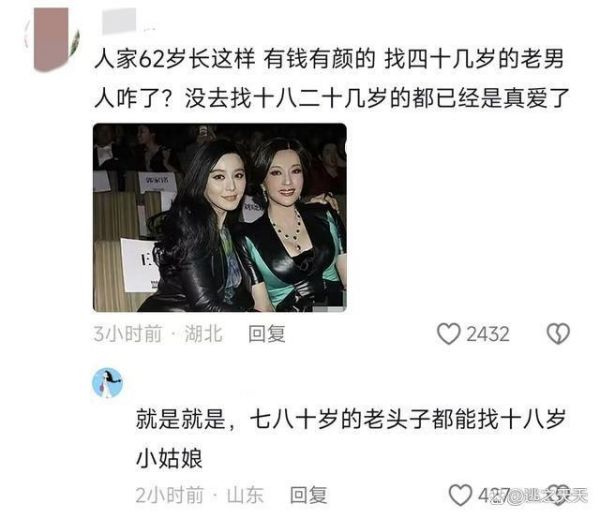Viewport: 600px width, 518px height.
Task: Reply to the comment from 湖北
Action: pyautogui.click(x=267, y=334)
